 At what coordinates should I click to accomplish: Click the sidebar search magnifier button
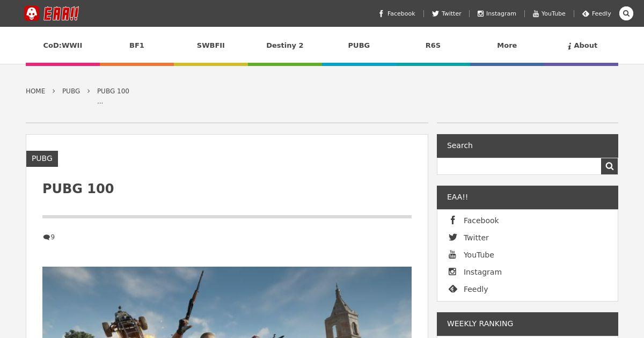tap(610, 166)
